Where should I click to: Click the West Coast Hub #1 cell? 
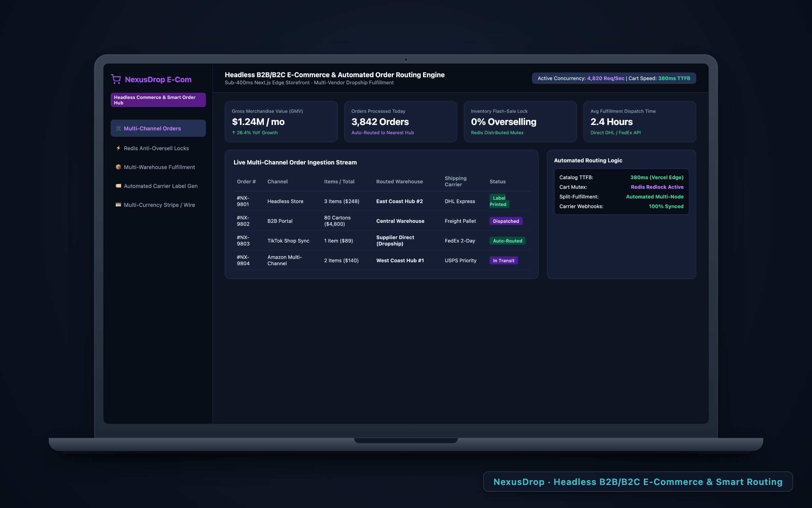(x=400, y=260)
